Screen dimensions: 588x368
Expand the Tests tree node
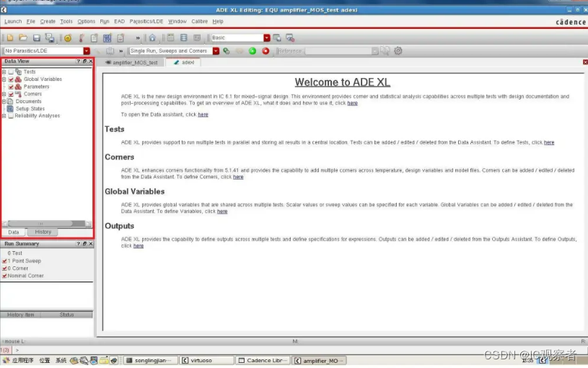tap(4, 71)
